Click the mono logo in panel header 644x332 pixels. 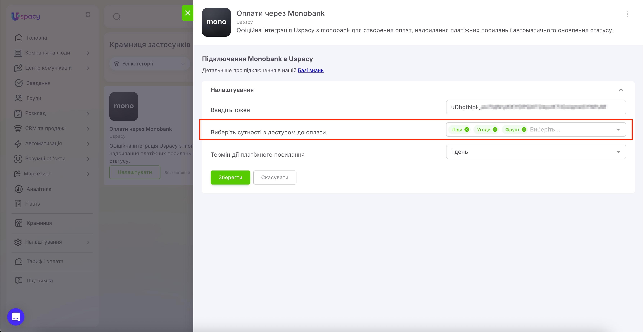pyautogui.click(x=216, y=22)
